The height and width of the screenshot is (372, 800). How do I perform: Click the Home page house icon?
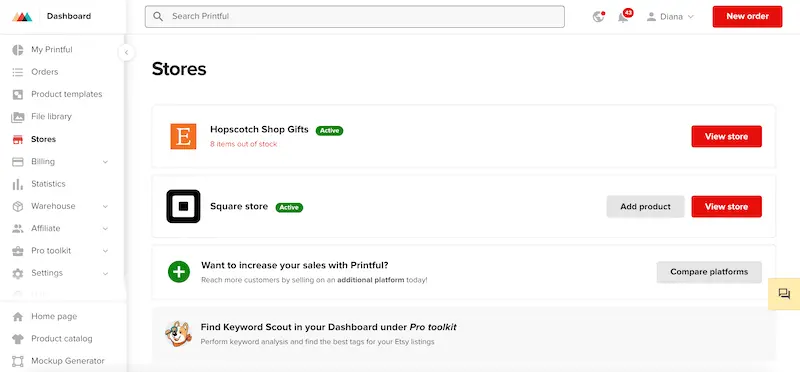[x=18, y=316]
